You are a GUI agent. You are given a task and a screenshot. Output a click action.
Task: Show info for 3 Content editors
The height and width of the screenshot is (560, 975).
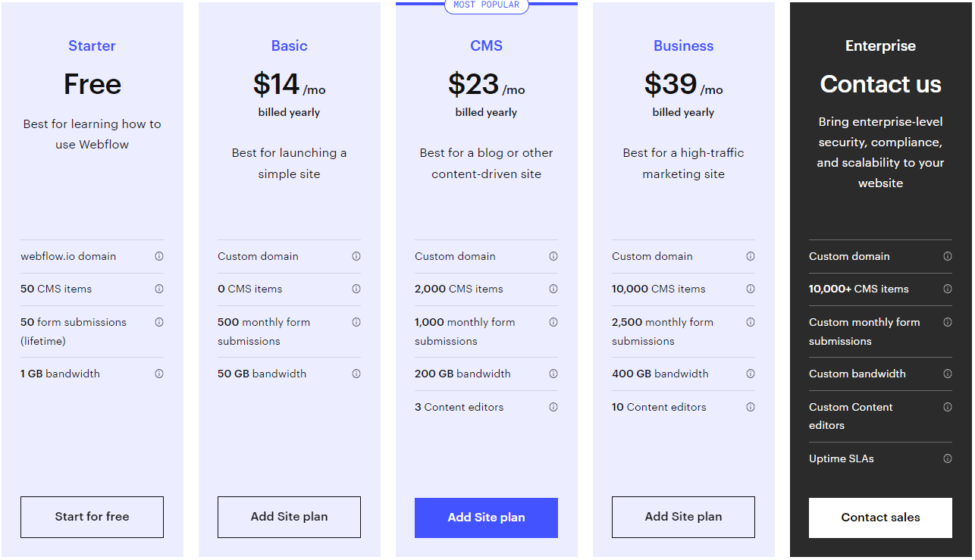553,407
